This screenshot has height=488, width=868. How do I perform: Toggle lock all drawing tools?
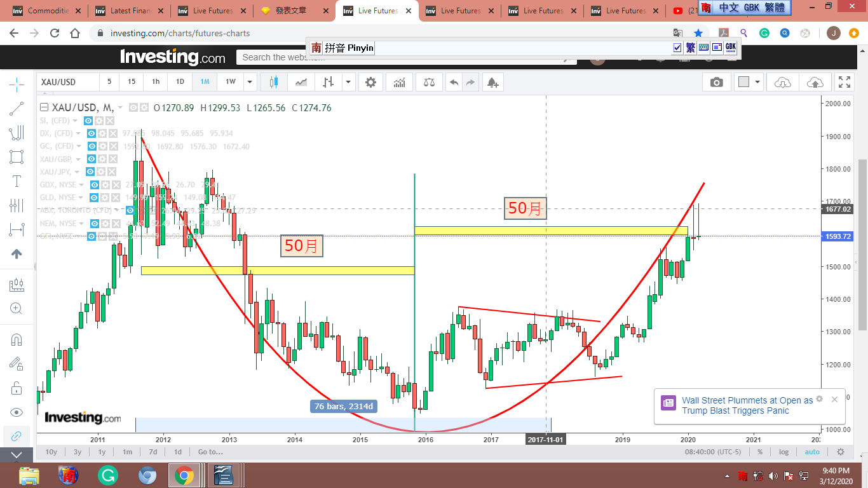tap(17, 388)
